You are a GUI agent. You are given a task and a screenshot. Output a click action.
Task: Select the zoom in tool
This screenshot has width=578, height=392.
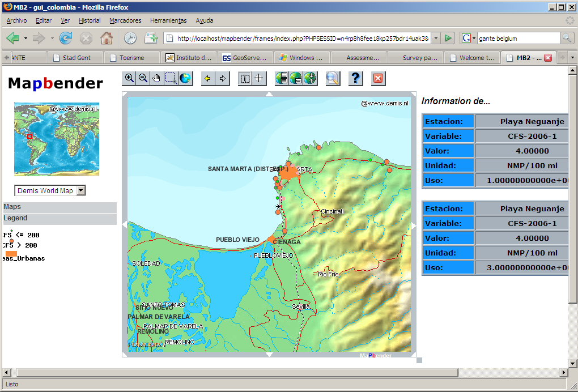tap(129, 78)
